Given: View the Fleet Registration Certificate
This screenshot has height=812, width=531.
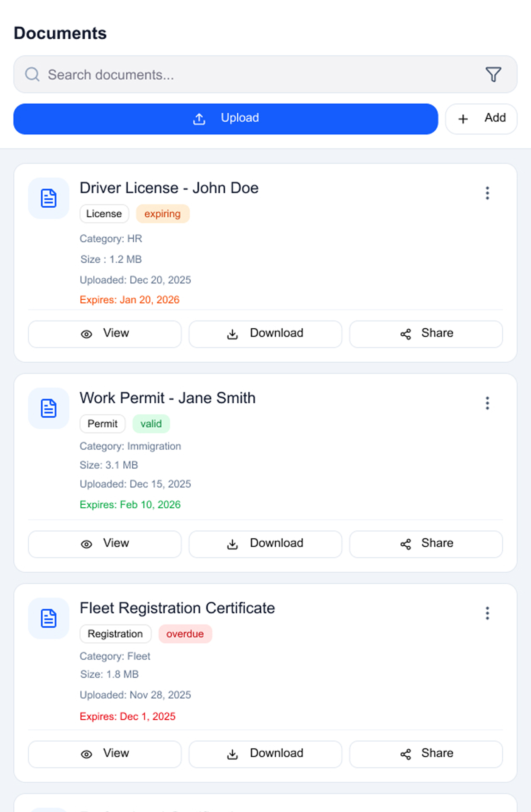Looking at the screenshot, I should (105, 754).
